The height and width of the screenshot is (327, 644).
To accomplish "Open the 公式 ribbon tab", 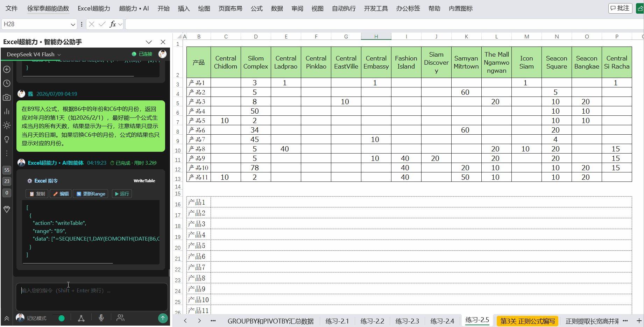I will pos(257,8).
